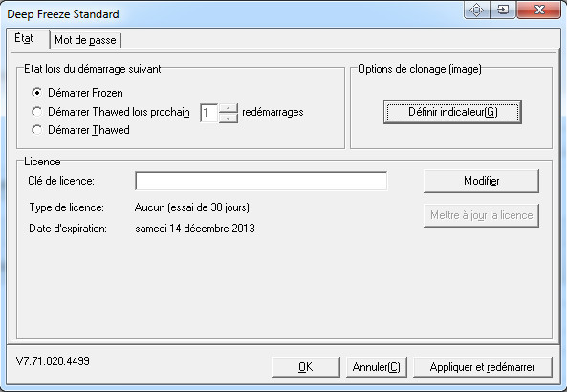
Task: Click the Deep Freeze Standard title bar text
Action: 63,14
